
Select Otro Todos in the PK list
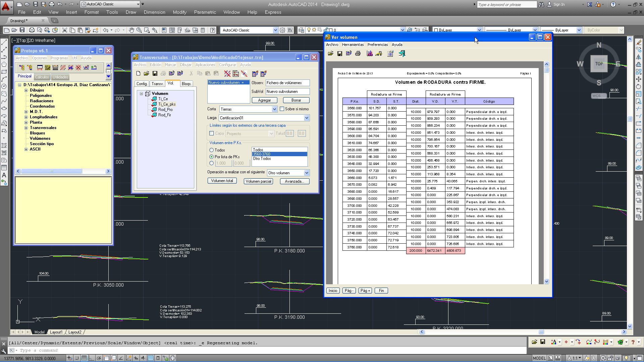[262, 159]
